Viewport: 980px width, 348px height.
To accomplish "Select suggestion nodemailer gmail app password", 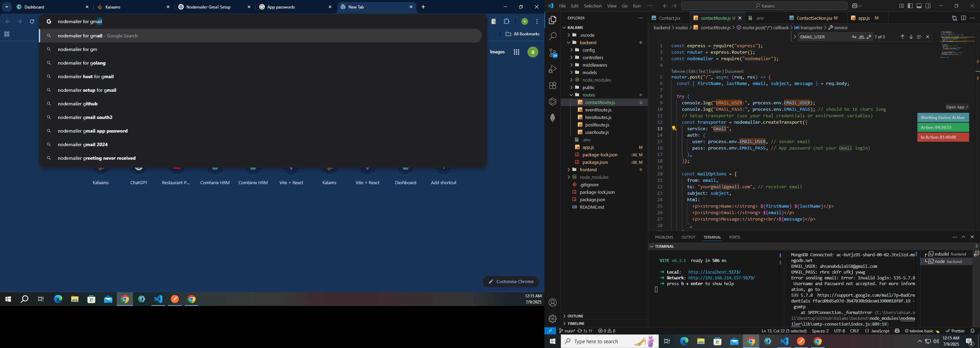I will pyautogui.click(x=260, y=131).
